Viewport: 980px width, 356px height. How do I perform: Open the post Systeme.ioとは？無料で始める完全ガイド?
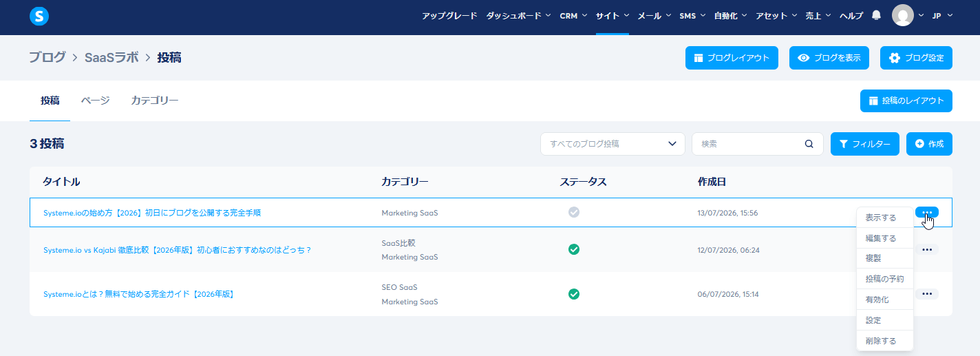(x=140, y=294)
